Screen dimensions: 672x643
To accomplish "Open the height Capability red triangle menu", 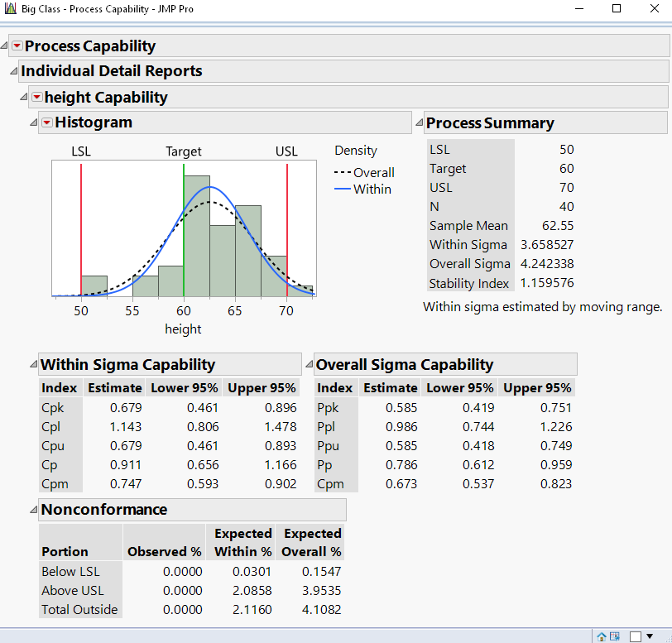I will [x=37, y=97].
